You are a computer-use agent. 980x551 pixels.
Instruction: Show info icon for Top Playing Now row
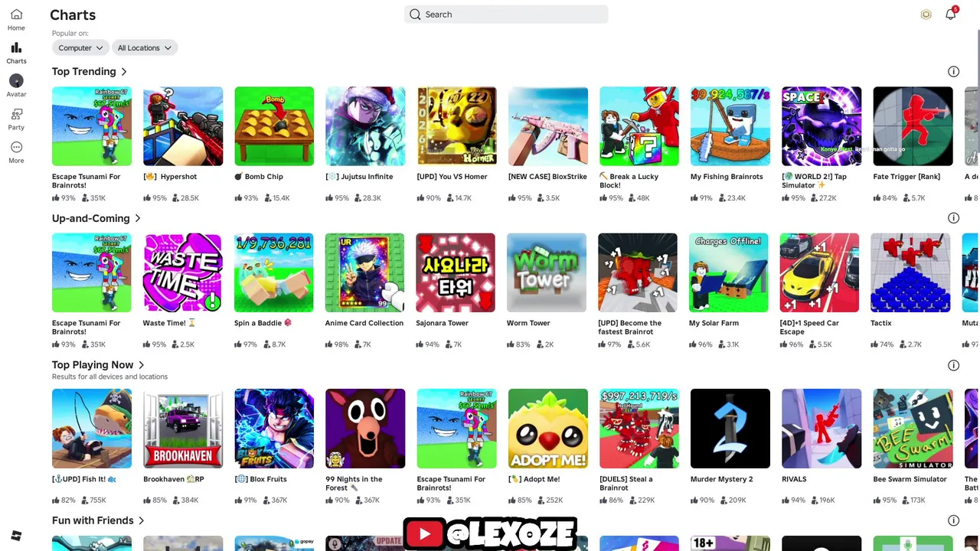point(953,365)
